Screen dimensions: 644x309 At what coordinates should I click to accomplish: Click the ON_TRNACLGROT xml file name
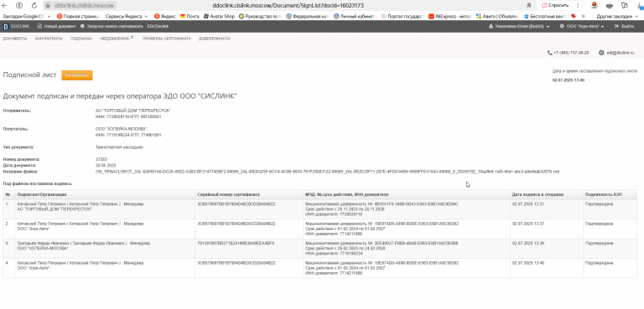(327, 171)
